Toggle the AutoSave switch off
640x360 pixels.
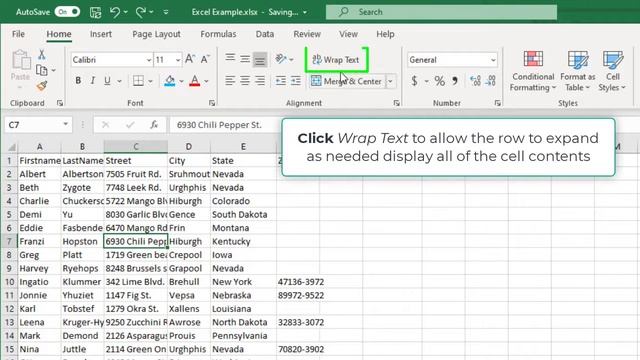[67, 12]
